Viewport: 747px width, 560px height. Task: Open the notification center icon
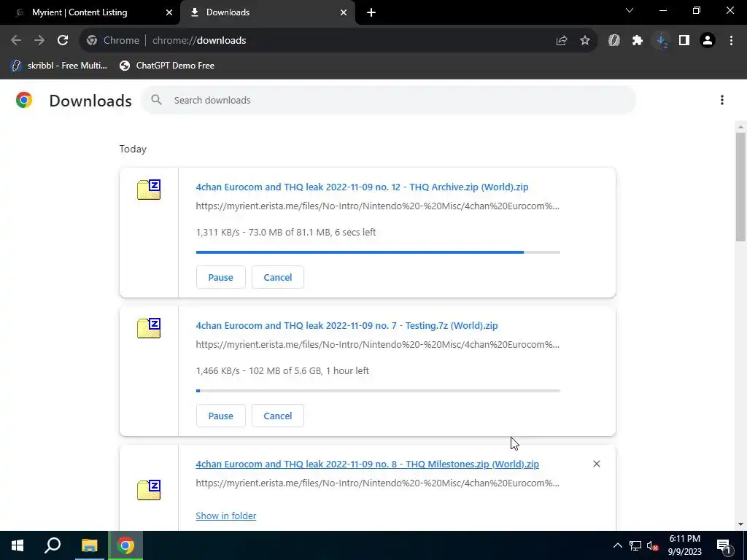coord(723,546)
